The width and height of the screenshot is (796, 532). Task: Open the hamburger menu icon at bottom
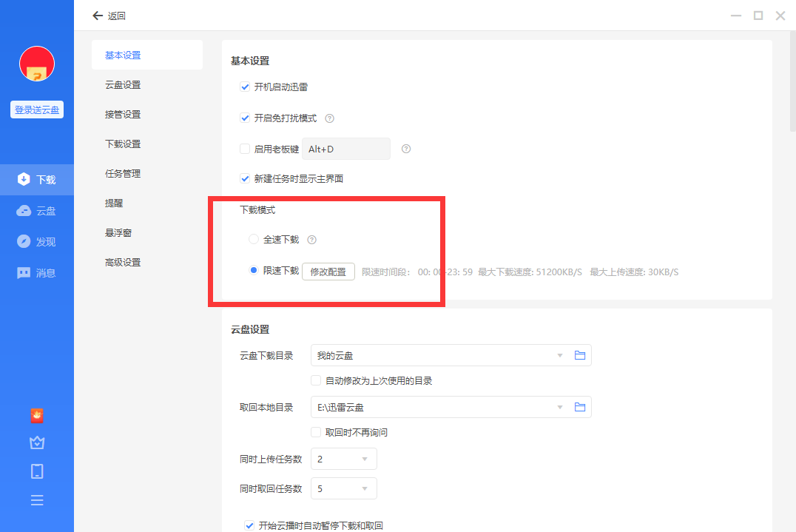click(x=37, y=500)
